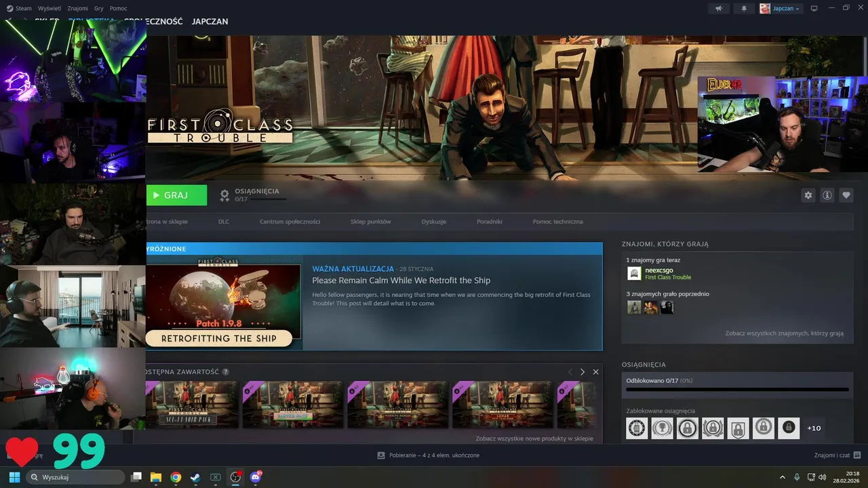Close the available content section X
The image size is (868, 488).
tap(595, 372)
